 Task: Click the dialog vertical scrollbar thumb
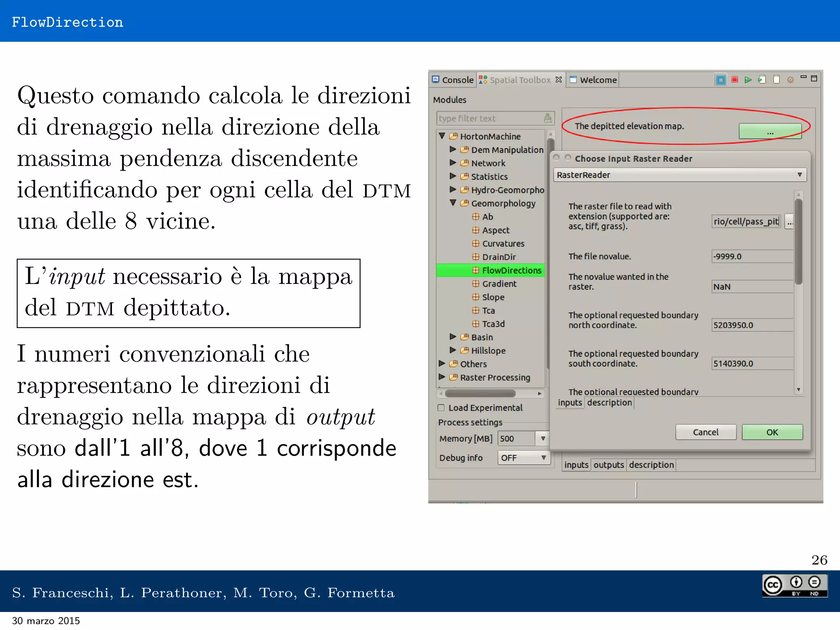tap(798, 242)
